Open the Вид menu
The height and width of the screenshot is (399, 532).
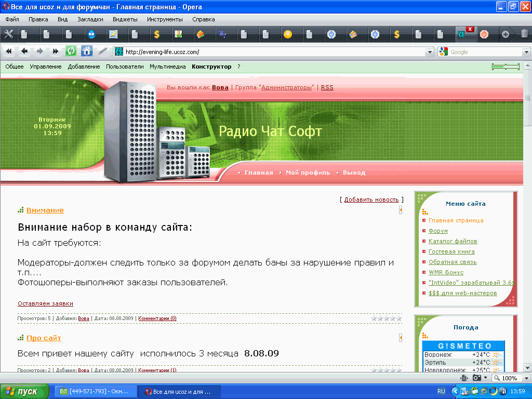click(x=62, y=19)
